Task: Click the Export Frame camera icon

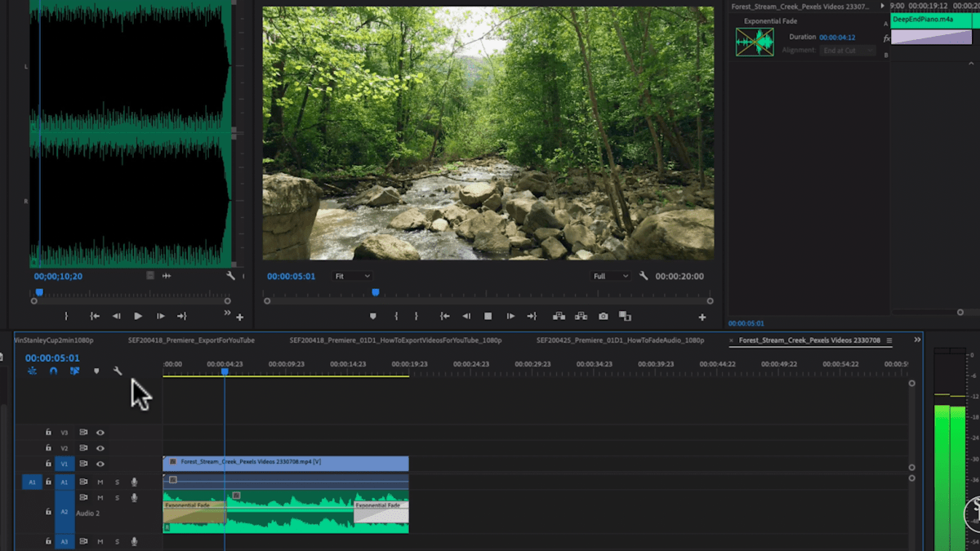Action: [604, 316]
